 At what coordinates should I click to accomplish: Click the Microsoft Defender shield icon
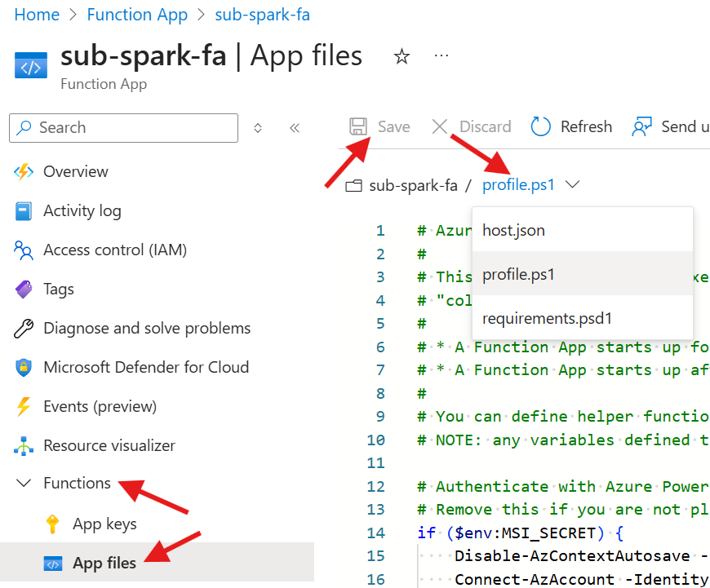click(24, 368)
